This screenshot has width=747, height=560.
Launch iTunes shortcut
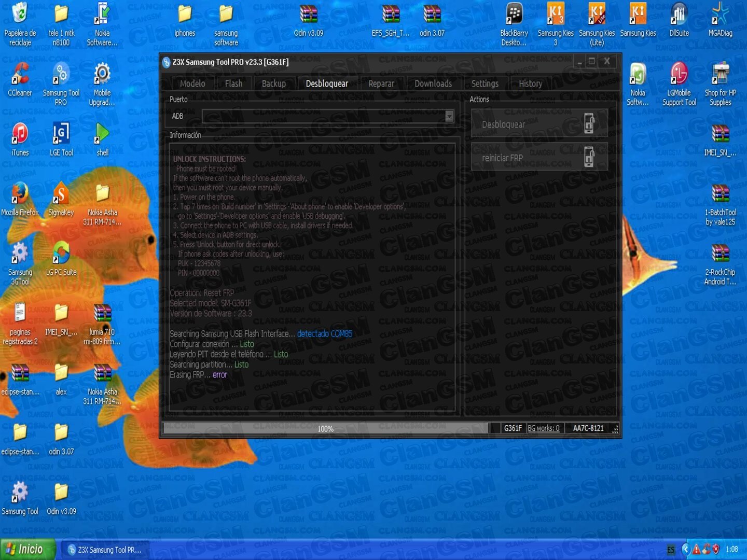click(20, 140)
